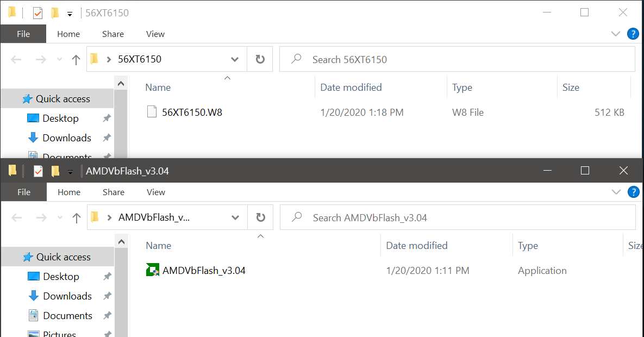Open Help in the 56XT6150 window
The height and width of the screenshot is (337, 644).
point(633,34)
